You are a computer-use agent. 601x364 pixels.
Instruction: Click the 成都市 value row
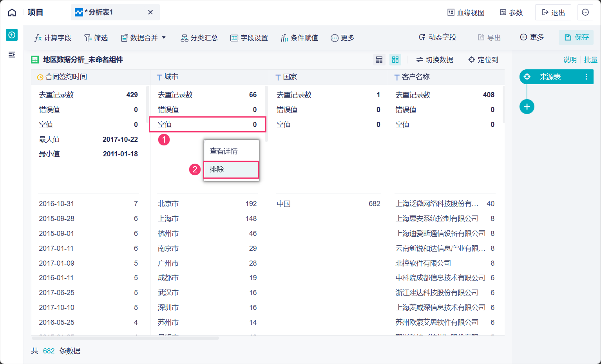[207, 278]
